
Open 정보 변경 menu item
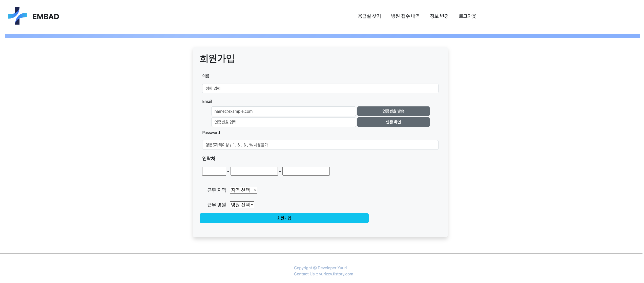[x=439, y=16]
